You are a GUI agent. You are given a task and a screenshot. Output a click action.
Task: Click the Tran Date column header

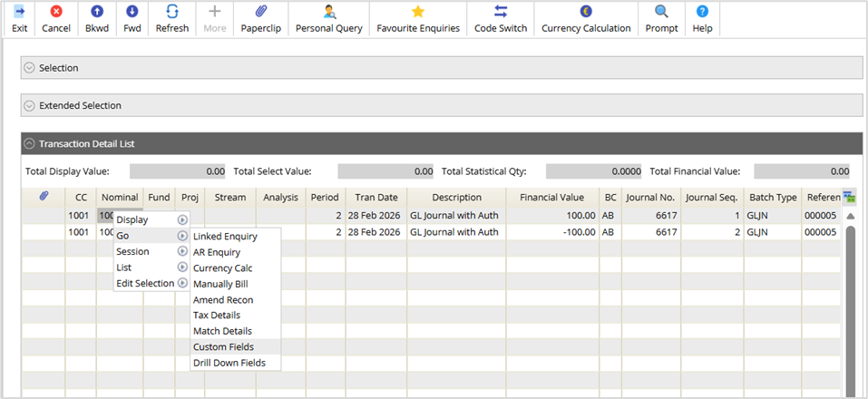click(376, 197)
